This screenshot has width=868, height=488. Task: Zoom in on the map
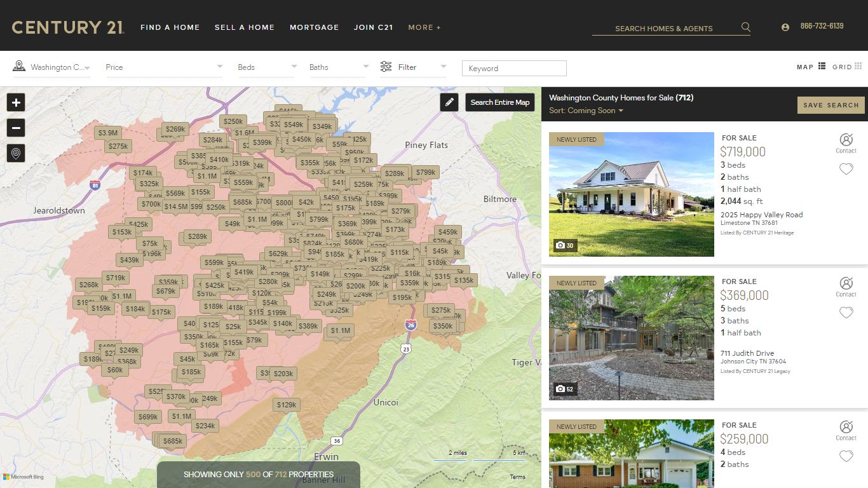click(x=16, y=102)
